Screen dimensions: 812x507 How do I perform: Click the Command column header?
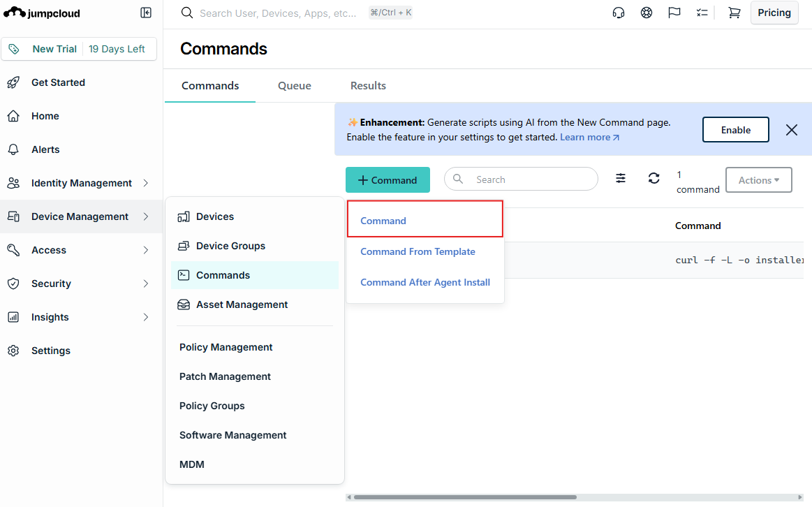(697, 226)
